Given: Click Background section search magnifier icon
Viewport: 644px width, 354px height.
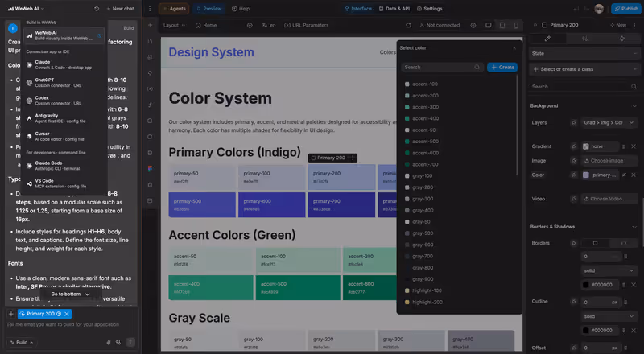Looking at the screenshot, I should pyautogui.click(x=634, y=87).
